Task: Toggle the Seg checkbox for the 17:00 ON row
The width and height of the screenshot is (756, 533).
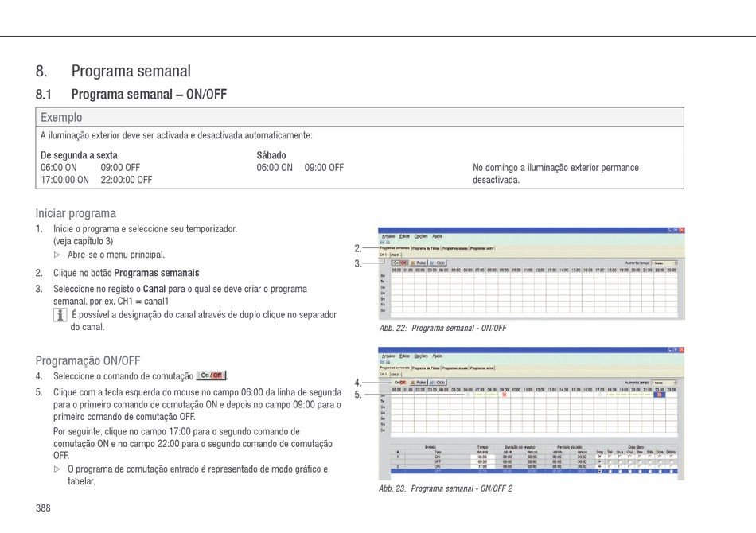Action: (x=600, y=466)
